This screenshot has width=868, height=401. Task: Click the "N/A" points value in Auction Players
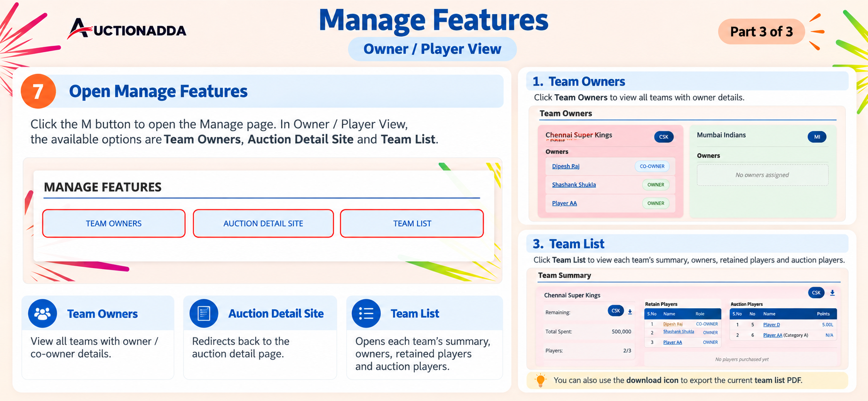pyautogui.click(x=829, y=335)
